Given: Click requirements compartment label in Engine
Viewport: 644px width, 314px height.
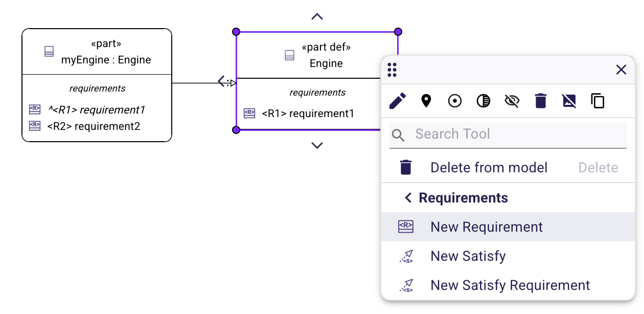Looking at the screenshot, I should click(x=317, y=93).
